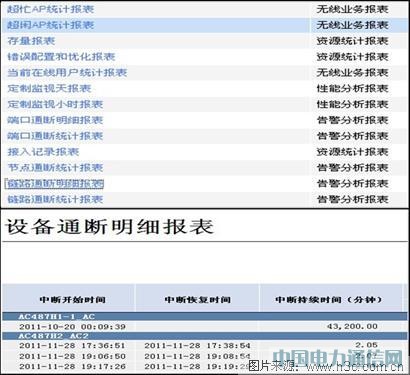Open the 端口通断统计报表 link
This screenshot has width=410, height=375.
[55, 136]
